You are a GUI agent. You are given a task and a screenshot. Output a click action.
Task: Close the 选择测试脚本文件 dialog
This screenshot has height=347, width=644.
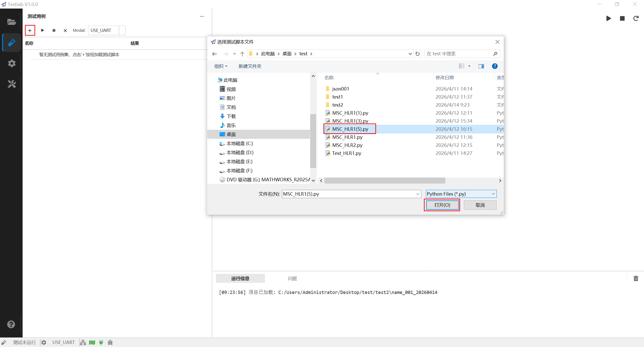pos(497,42)
